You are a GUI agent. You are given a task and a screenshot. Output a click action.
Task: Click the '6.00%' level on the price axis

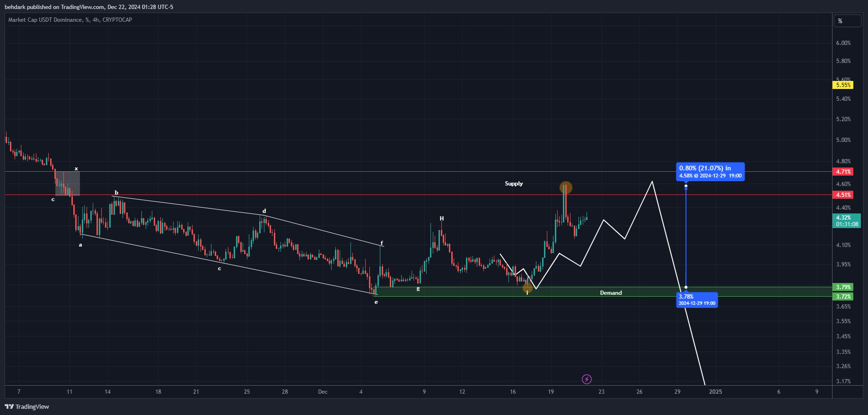843,43
